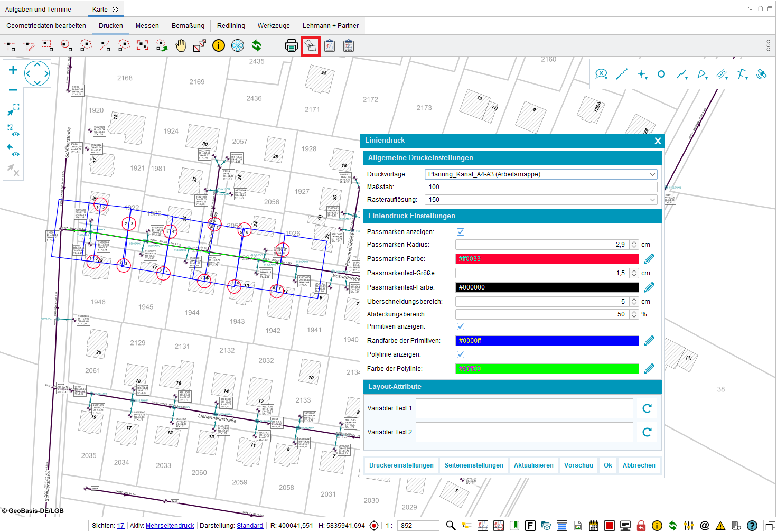Image resolution: width=777 pixels, height=532 pixels.
Task: Zoom in with the plus map button
Action: (13, 70)
